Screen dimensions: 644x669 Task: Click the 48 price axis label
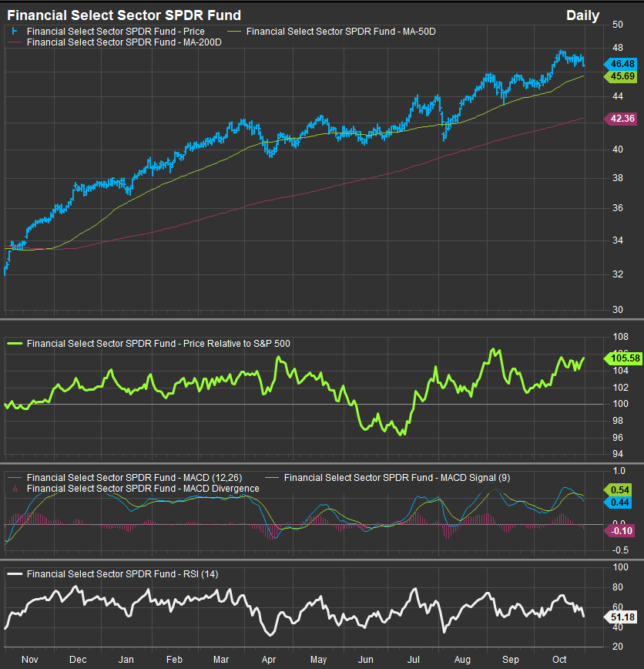(x=618, y=48)
